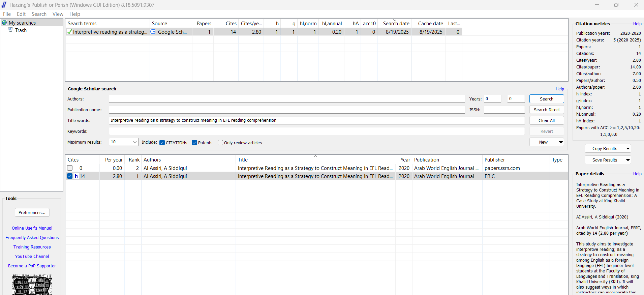644x295 pixels.
Task: Sort results by Cites column header
Action: point(82,160)
